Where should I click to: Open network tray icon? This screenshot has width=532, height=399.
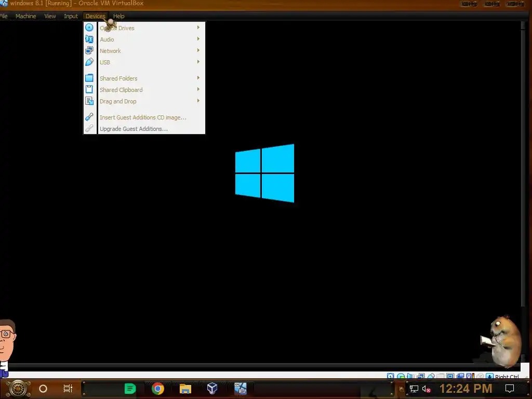tap(414, 389)
